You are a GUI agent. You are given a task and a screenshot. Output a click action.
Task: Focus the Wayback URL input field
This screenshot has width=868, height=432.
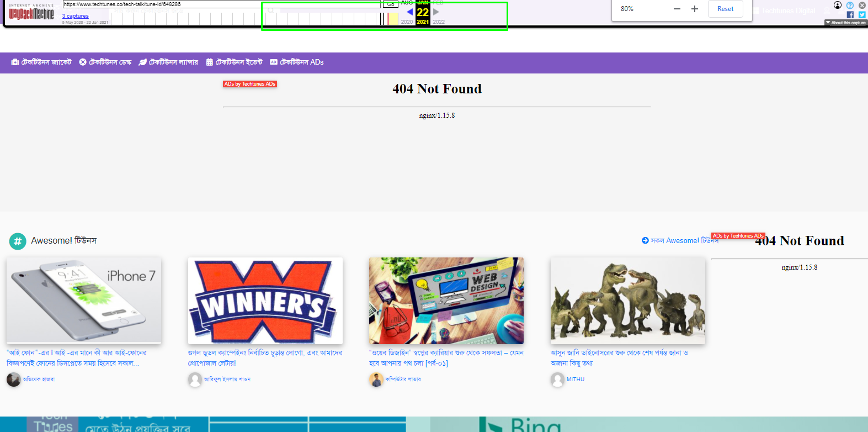(221, 4)
